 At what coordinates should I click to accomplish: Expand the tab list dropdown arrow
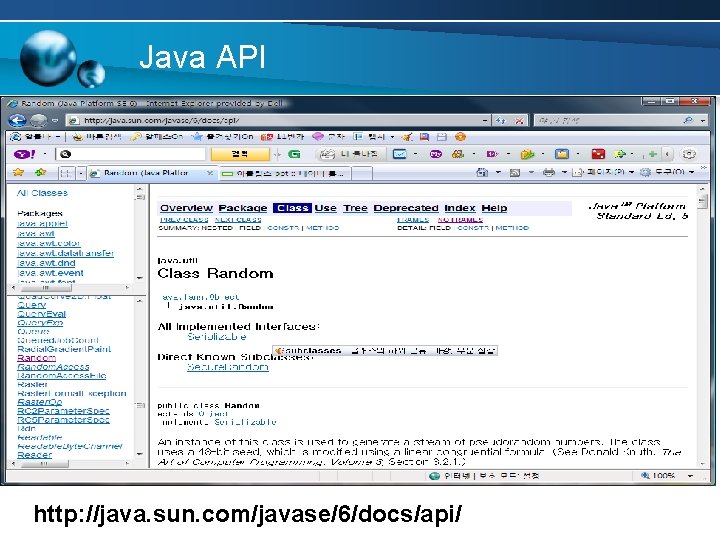click(x=81, y=174)
